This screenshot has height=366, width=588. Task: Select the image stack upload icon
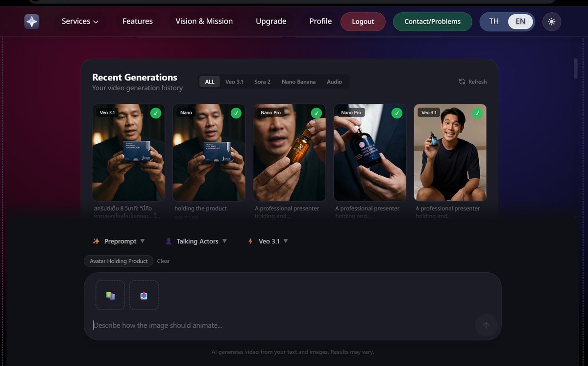110,294
